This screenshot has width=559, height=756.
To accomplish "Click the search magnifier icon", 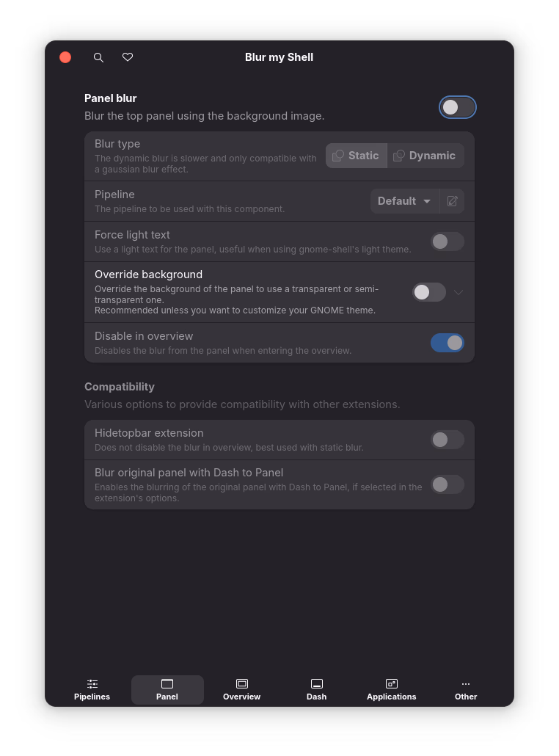I will (x=98, y=57).
